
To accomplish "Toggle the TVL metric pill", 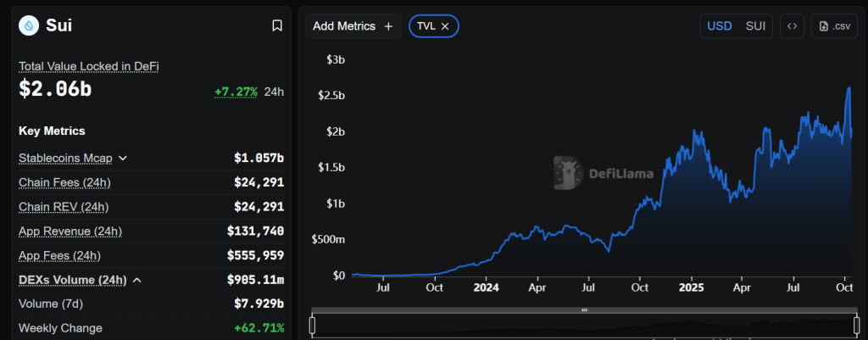I will (426, 26).
